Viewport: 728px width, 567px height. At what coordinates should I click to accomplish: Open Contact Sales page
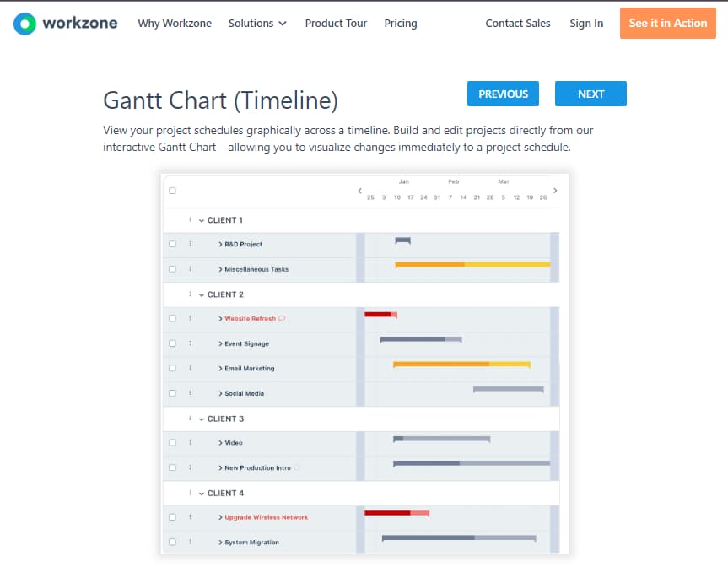tap(518, 24)
